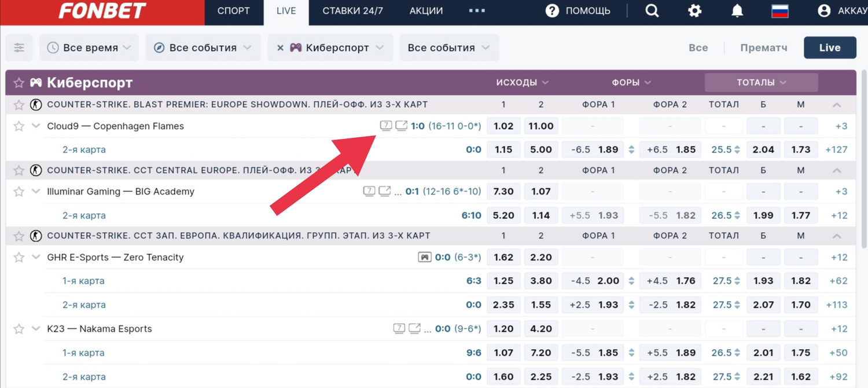
Task: Open the АКЦИИ menu item
Action: point(426,11)
